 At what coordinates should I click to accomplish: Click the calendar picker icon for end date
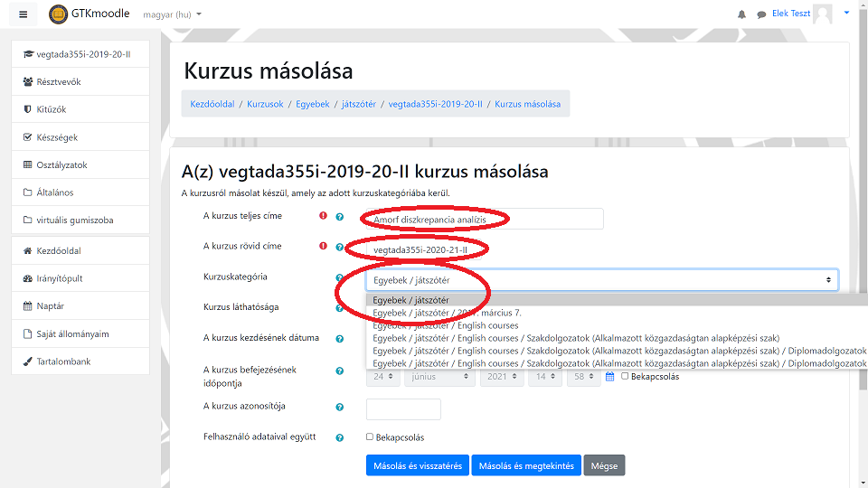pyautogui.click(x=610, y=376)
